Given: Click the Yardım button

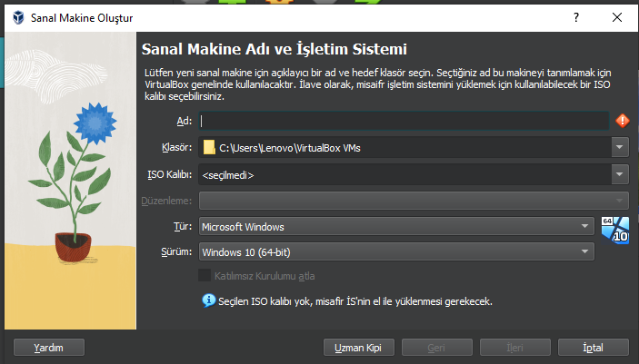Looking at the screenshot, I should [x=49, y=348].
